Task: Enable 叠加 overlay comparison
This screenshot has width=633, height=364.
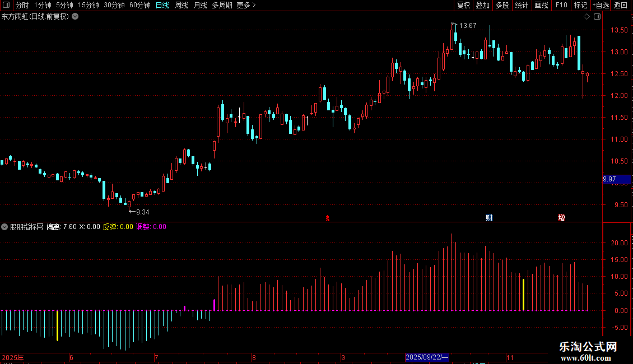Action: [482, 5]
